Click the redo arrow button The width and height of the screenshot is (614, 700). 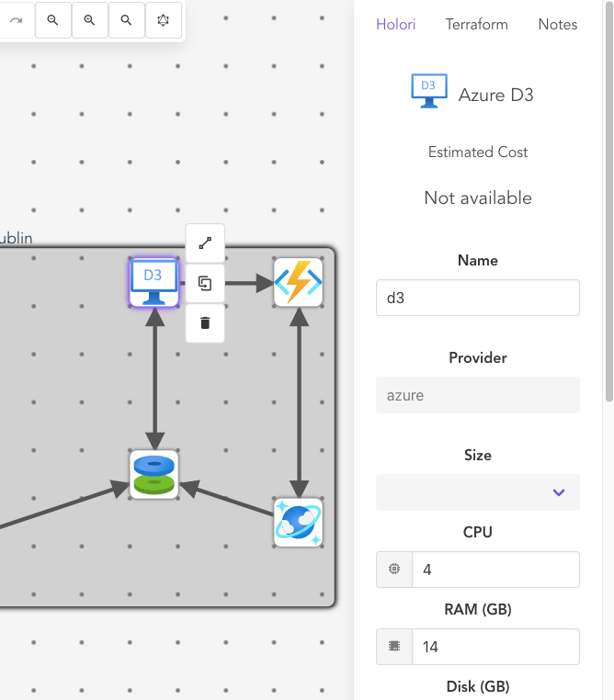pyautogui.click(x=17, y=20)
